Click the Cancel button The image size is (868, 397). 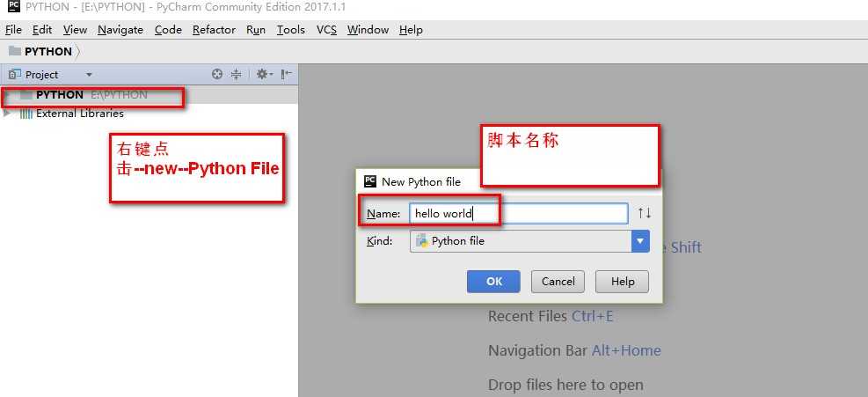pyautogui.click(x=558, y=282)
